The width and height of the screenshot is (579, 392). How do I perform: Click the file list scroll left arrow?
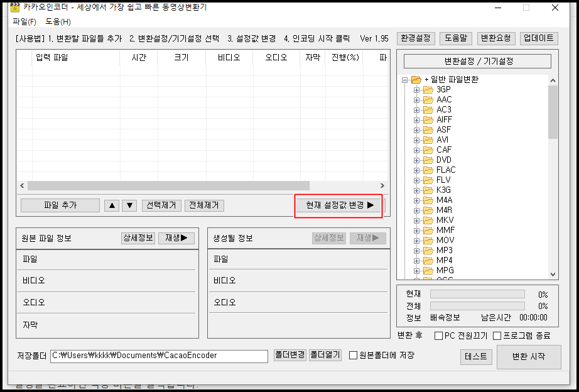22,186
